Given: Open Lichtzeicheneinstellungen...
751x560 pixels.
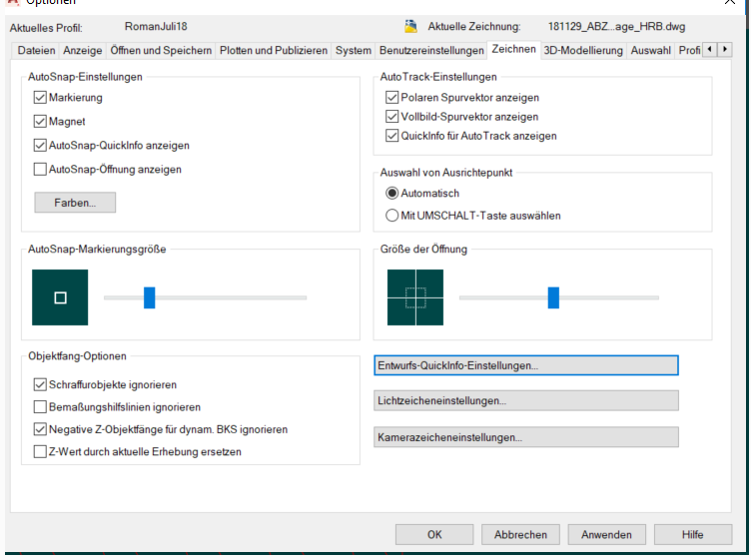Looking at the screenshot, I should 526,401.
